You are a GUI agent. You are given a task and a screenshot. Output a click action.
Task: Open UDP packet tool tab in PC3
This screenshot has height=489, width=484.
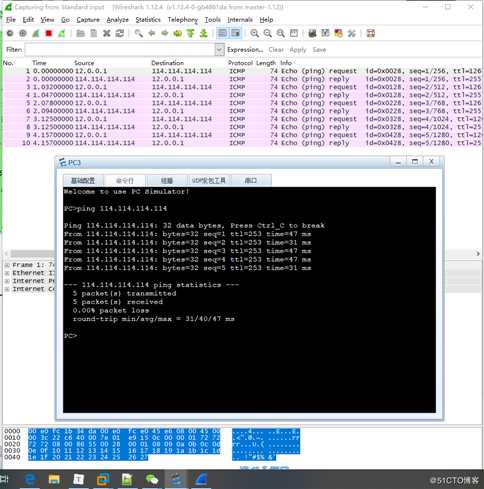[x=209, y=180]
